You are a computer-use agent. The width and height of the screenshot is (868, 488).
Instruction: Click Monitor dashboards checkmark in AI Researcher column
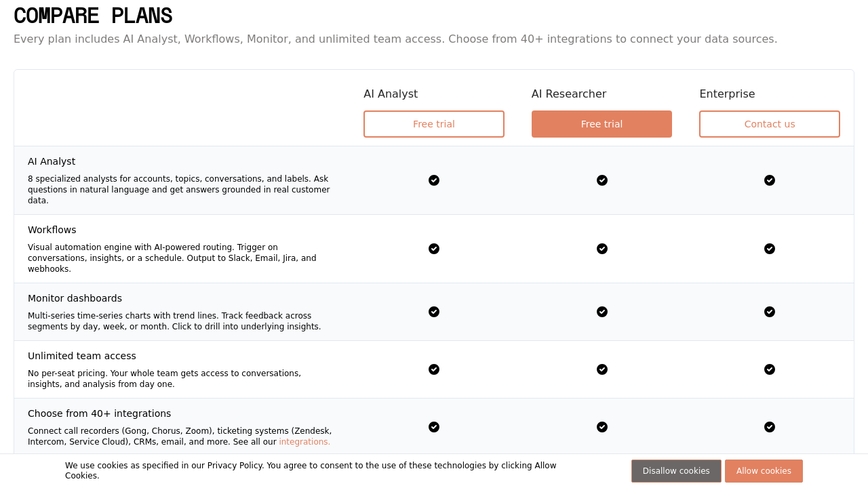pos(602,312)
